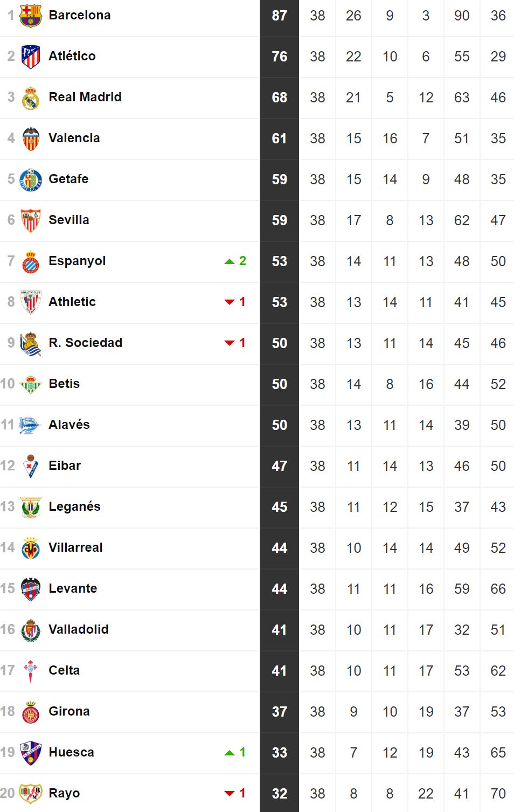Open the Valladolid team name
The width and height of the screenshot is (514, 812).
(x=79, y=629)
